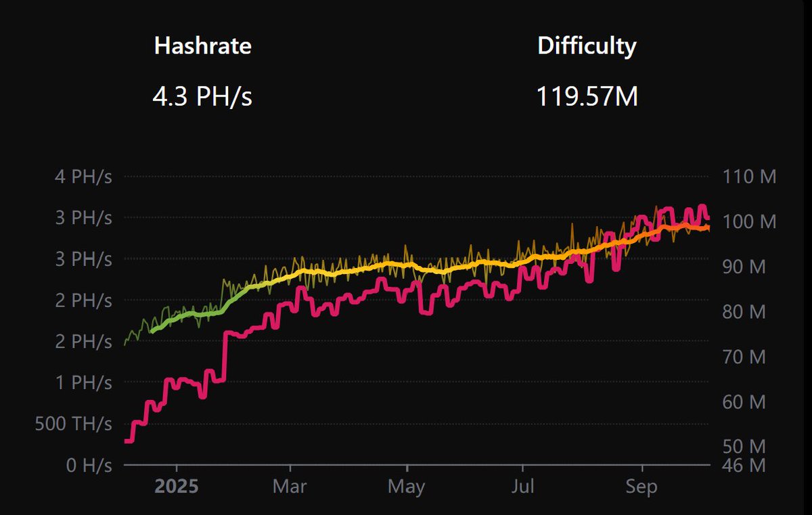The height and width of the screenshot is (515, 812).
Task: Click the May date axis label
Action: click(407, 487)
